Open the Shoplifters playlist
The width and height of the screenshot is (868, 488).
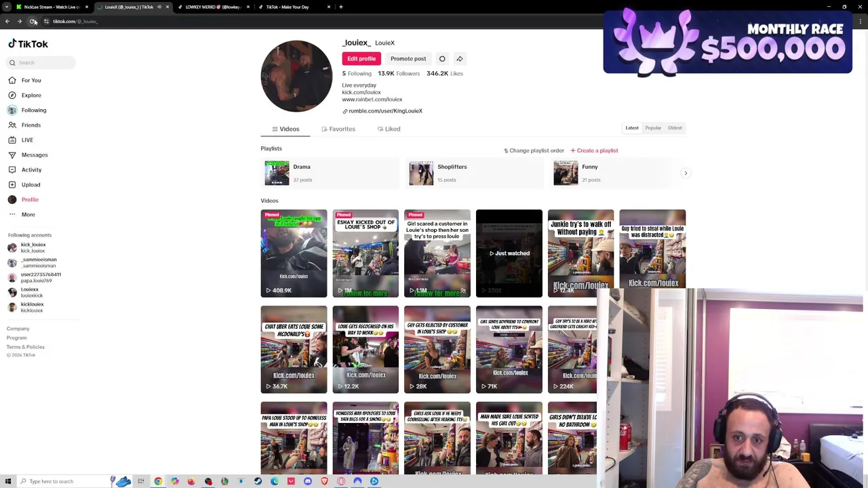point(475,173)
